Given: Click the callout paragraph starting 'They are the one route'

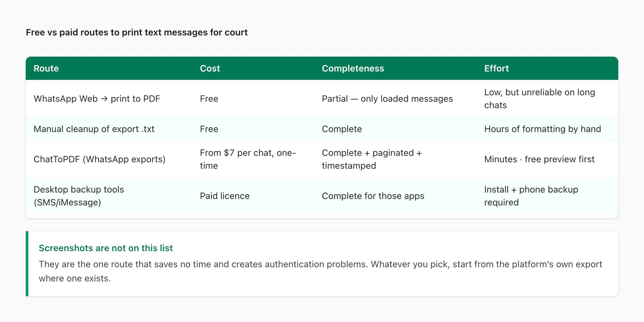Looking at the screenshot, I should point(320,271).
